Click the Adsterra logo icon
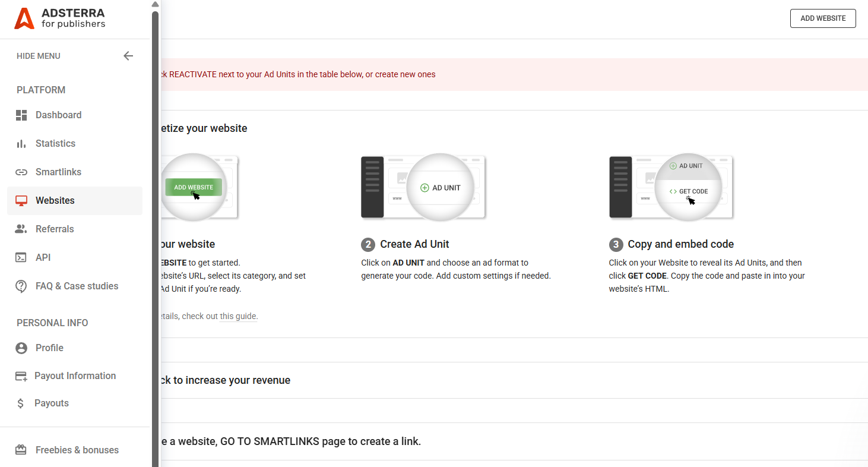Screen dimensions: 868x467 click(24, 18)
